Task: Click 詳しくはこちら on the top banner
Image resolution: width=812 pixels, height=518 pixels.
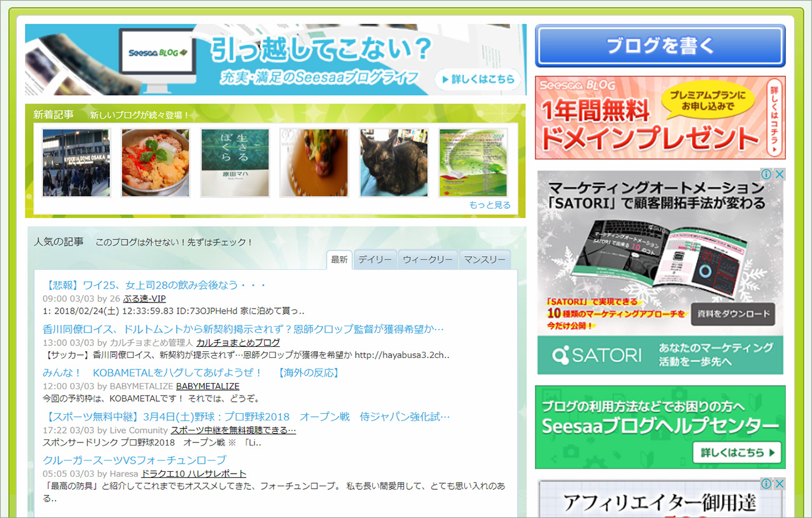Action: pos(478,79)
